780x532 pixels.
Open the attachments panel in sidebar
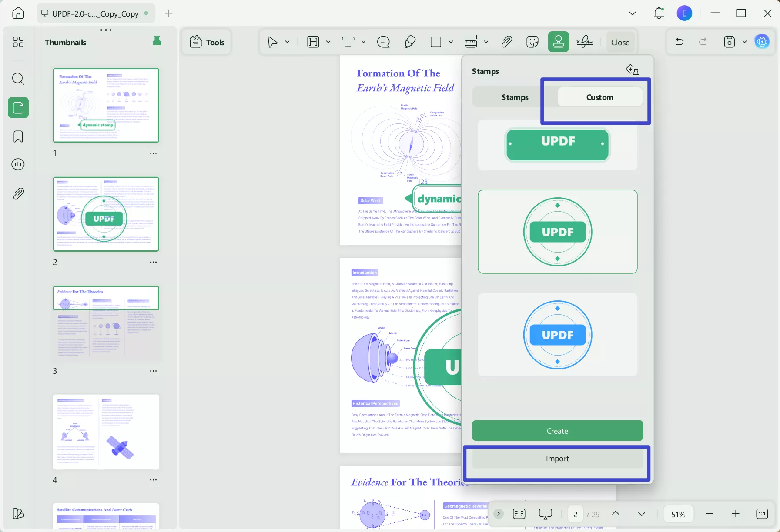(x=18, y=193)
